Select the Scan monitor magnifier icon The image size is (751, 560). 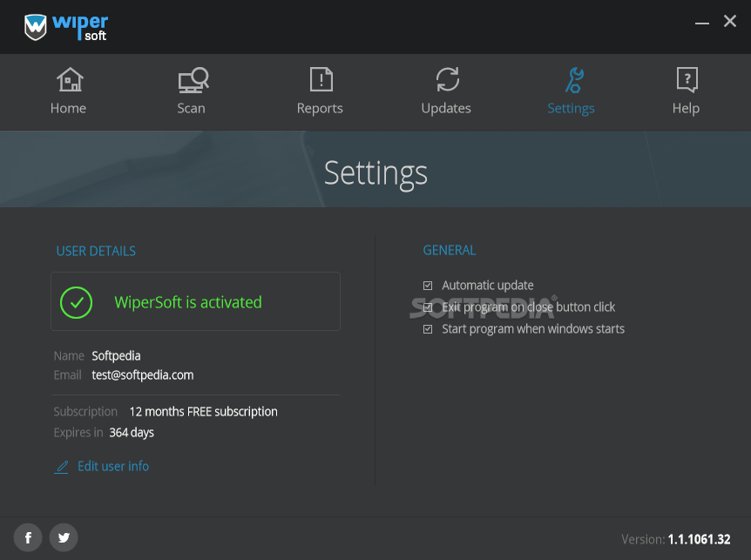[193, 80]
